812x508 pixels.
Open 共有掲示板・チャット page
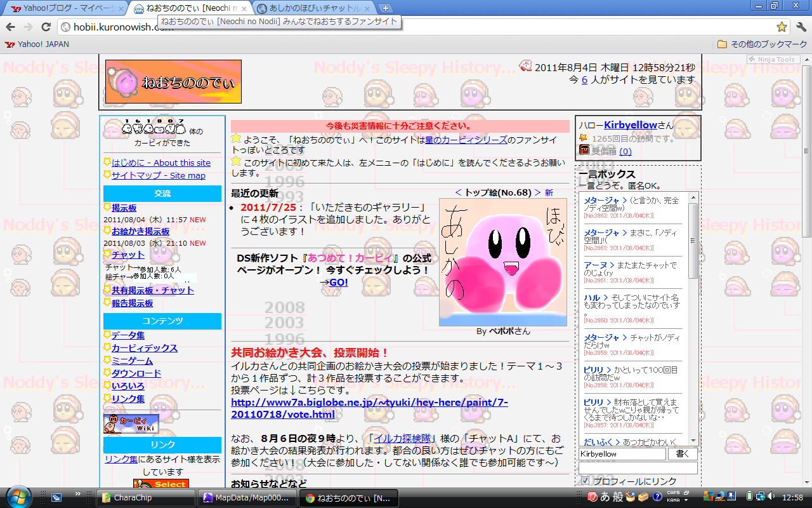(153, 290)
